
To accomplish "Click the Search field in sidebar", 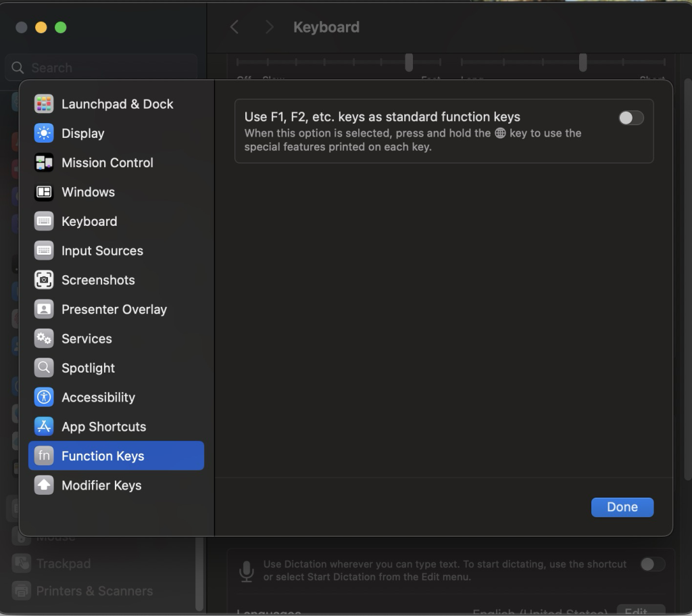I will 101,68.
